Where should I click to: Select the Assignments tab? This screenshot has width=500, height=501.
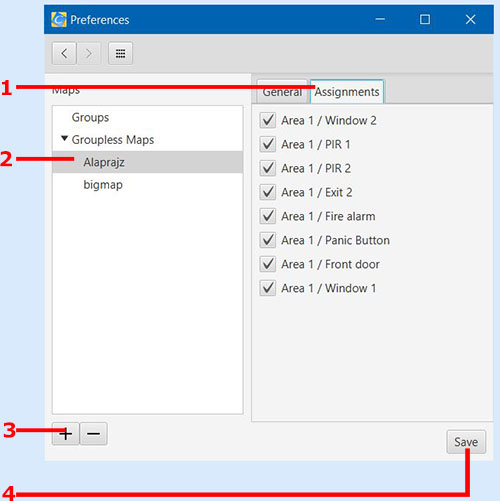tap(347, 92)
